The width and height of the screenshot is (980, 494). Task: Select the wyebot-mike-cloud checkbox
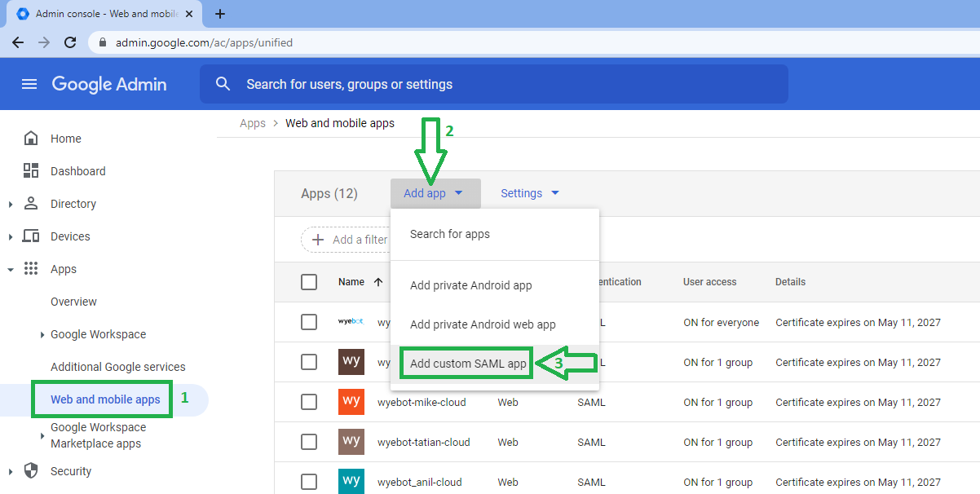pyautogui.click(x=309, y=402)
